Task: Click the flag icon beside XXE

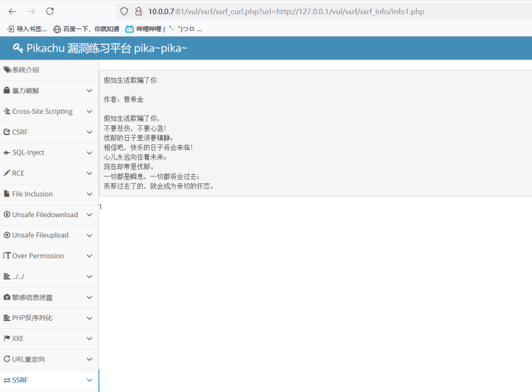Action: click(7, 338)
